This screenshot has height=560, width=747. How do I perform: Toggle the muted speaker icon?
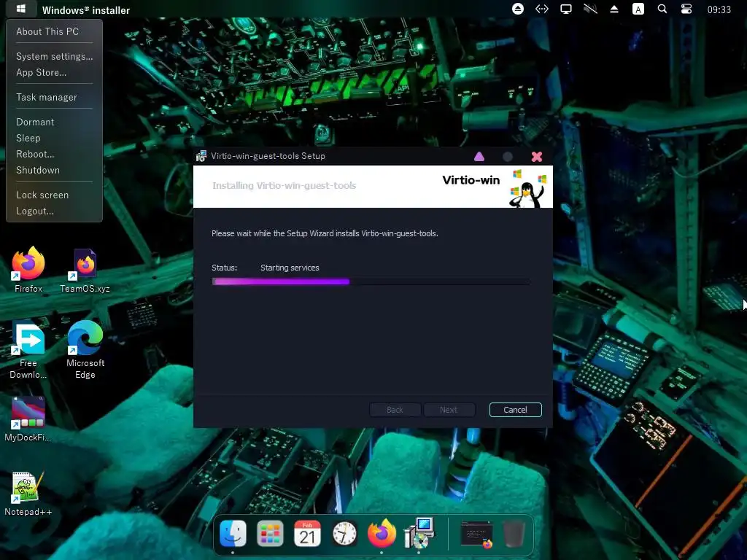(590, 9)
